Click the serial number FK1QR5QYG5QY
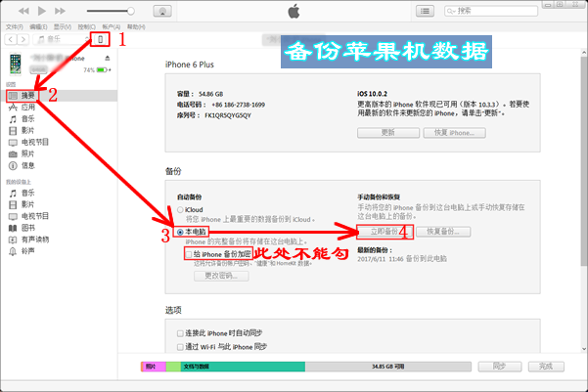The image size is (588, 392). (x=228, y=115)
